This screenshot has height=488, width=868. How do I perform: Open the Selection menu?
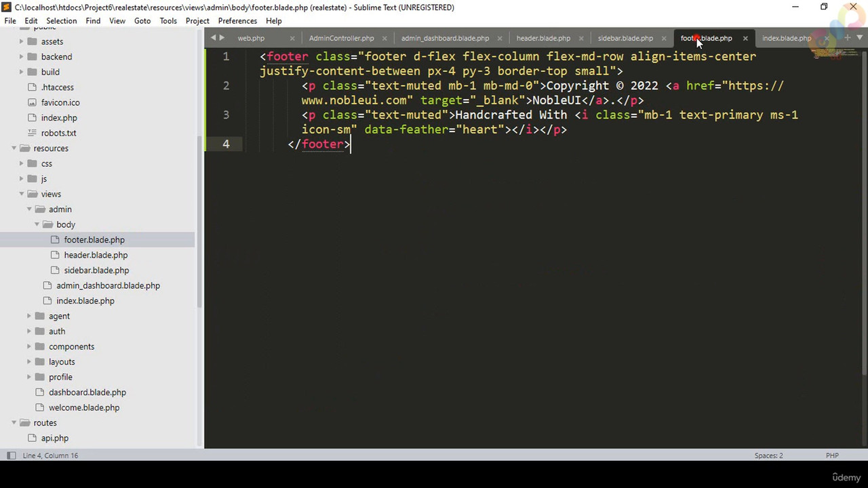62,21
